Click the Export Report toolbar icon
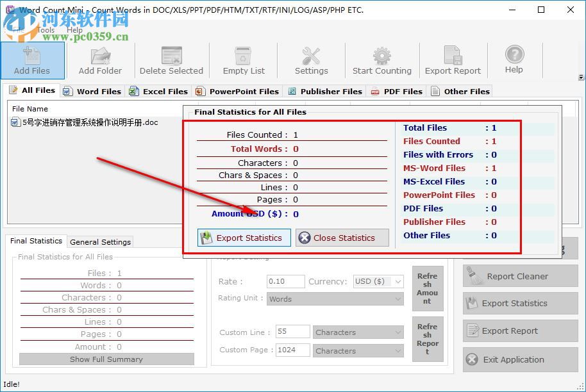 point(453,55)
